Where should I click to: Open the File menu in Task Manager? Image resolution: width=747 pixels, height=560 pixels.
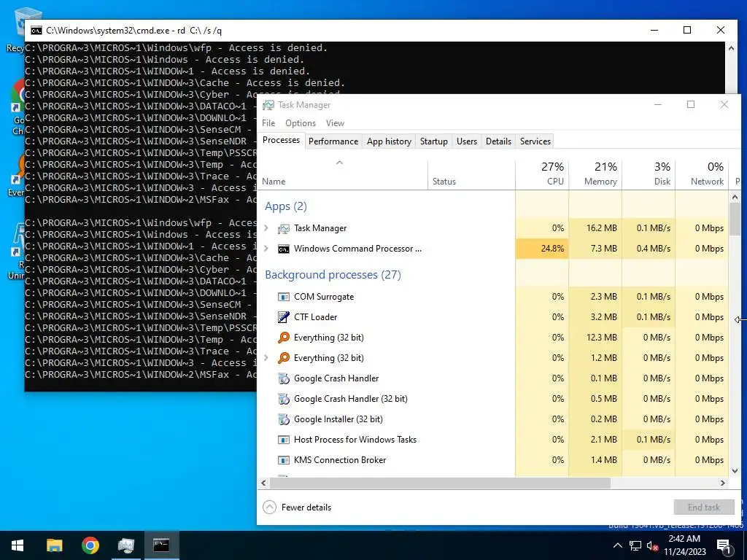[x=268, y=123]
